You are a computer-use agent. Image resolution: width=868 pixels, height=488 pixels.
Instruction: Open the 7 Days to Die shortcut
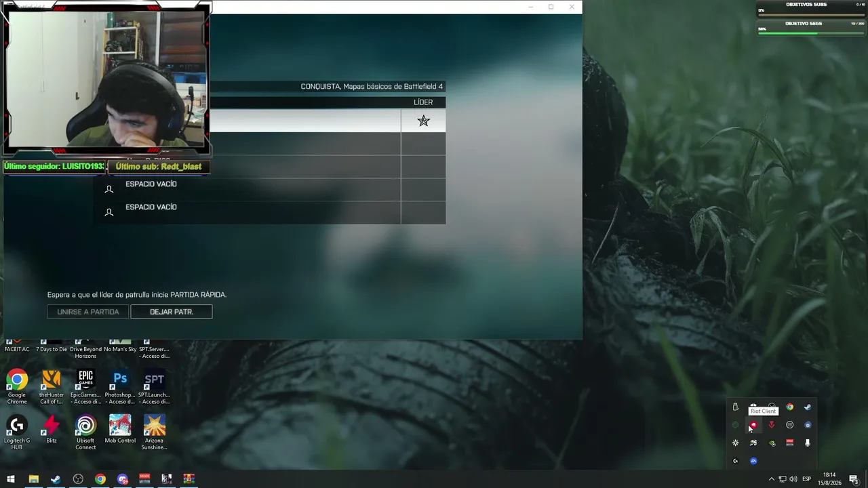click(52, 345)
